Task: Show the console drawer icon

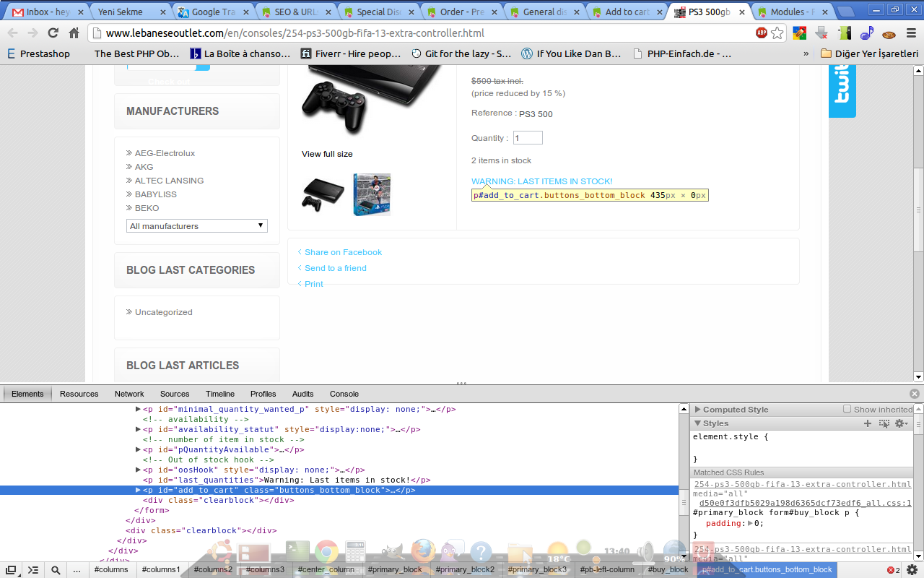Action: (x=32, y=570)
